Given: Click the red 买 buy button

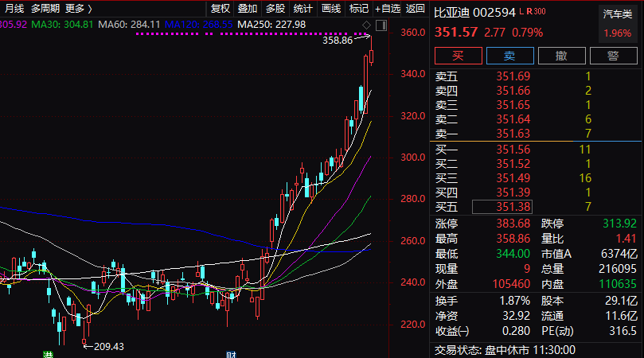Looking at the screenshot, I should 459,56.
